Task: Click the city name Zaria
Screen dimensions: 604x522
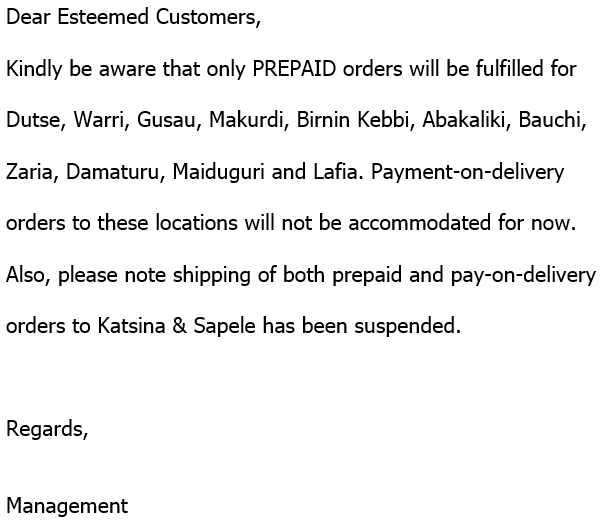Action: (x=31, y=172)
